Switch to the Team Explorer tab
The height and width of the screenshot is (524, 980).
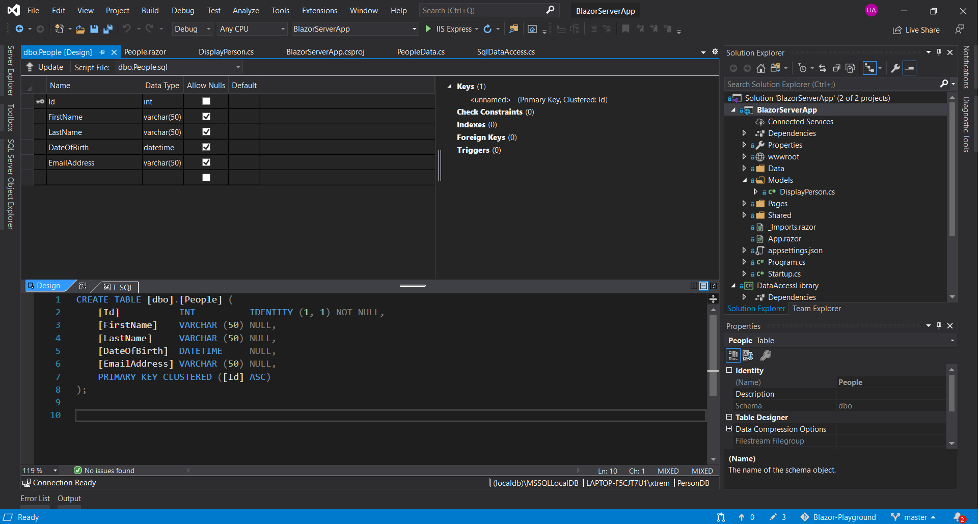(x=816, y=309)
